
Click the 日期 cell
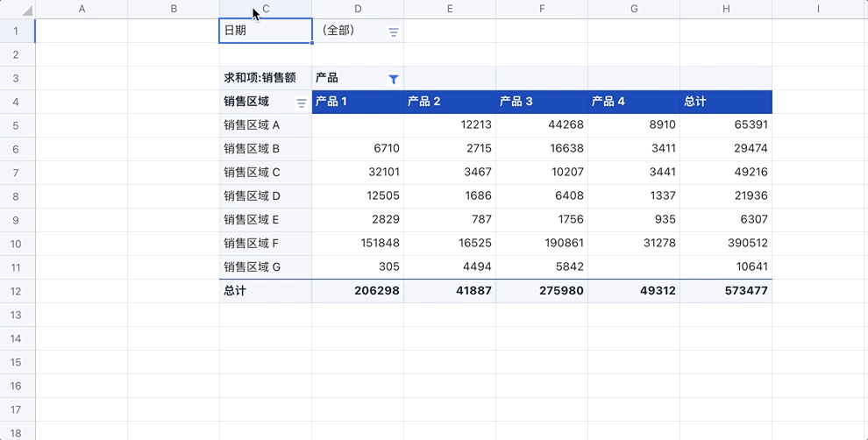coord(266,31)
